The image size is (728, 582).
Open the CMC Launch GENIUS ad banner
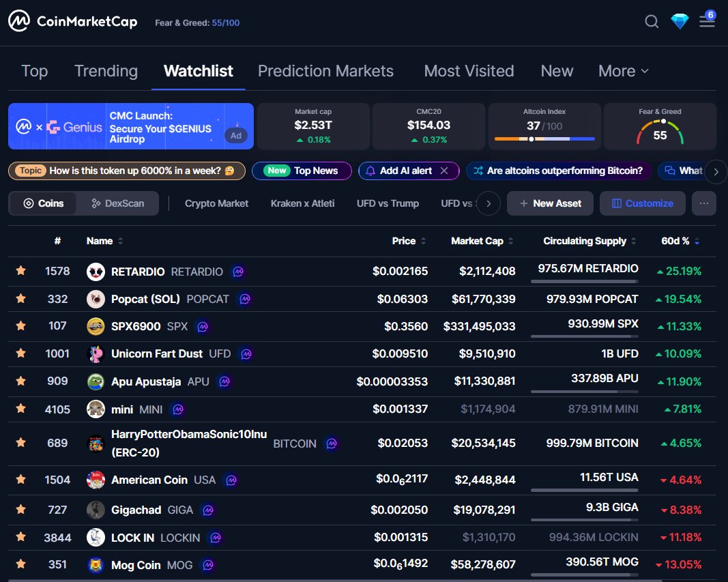coord(131,126)
